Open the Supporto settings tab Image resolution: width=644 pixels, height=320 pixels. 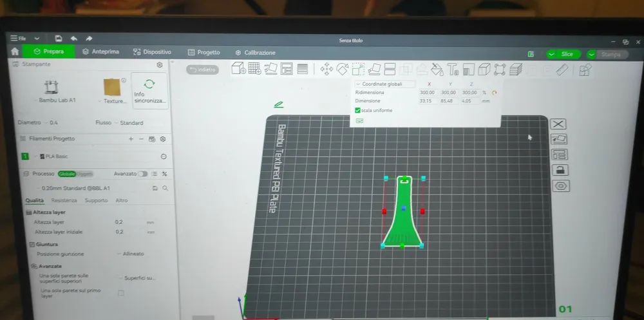click(96, 200)
